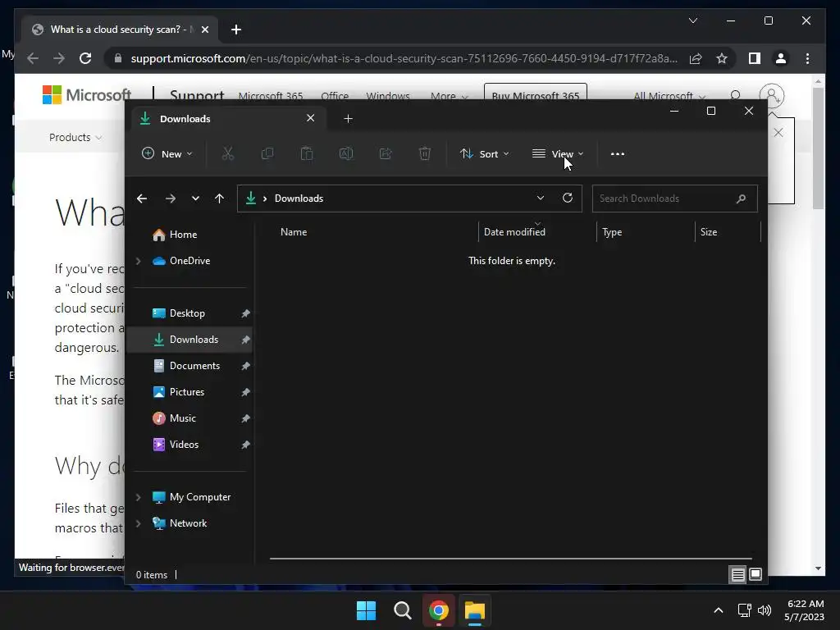This screenshot has width=840, height=630.
Task: Sort by Date modified column header
Action: [x=537, y=232]
